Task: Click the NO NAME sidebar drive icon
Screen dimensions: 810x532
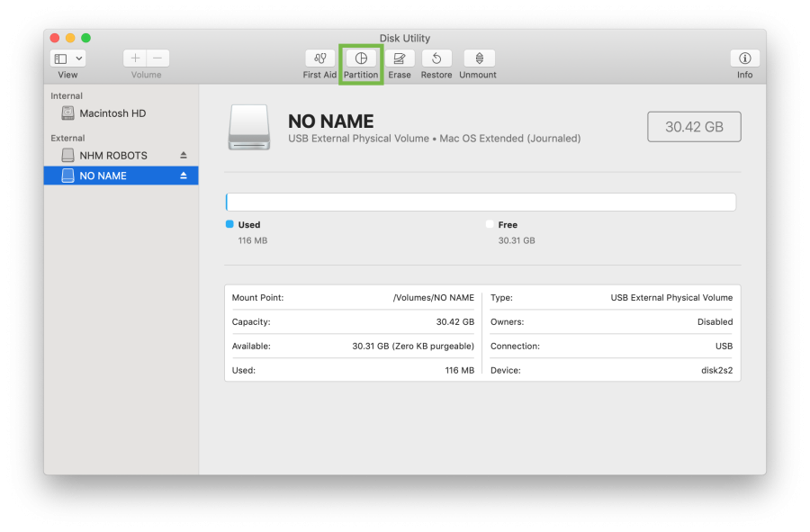Action: 67,176
